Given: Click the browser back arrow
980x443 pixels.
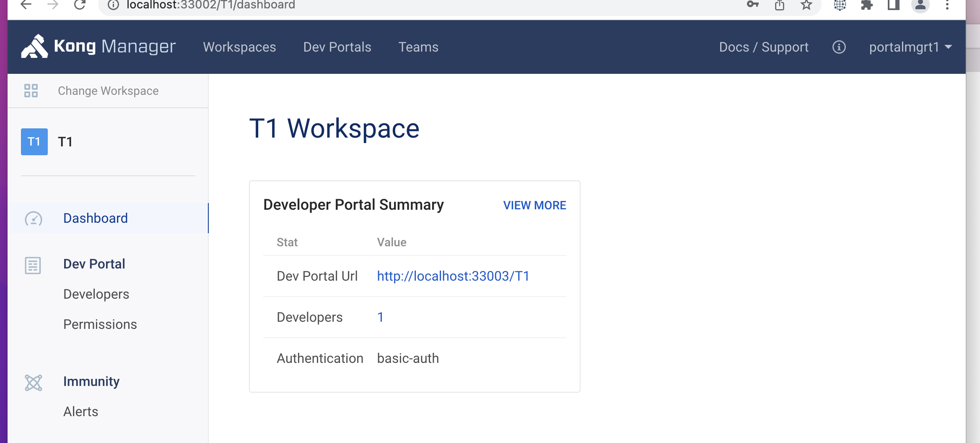Looking at the screenshot, I should click(x=26, y=5).
